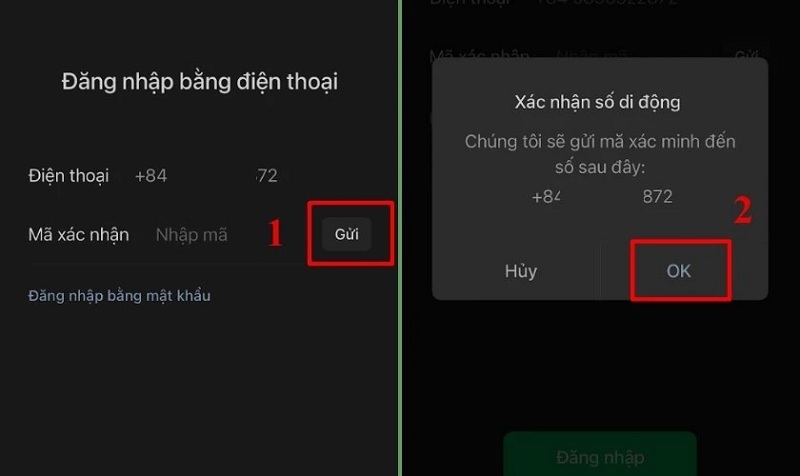Tap the dimmed green Đăng nhập button
Image resolution: width=800 pixels, height=476 pixels.
point(600,454)
